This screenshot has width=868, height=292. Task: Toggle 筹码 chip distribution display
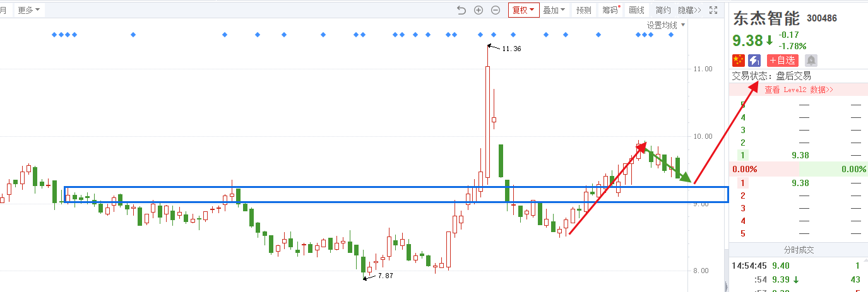pos(610,10)
